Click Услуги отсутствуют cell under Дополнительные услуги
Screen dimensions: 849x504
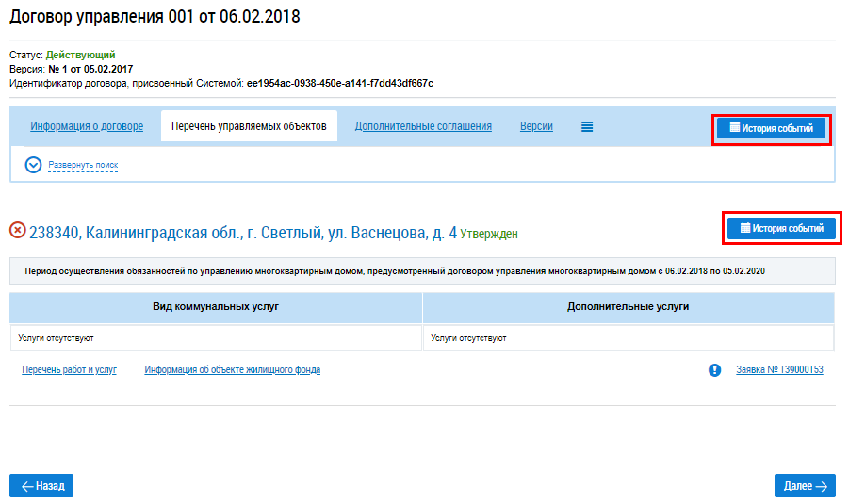(x=629, y=338)
